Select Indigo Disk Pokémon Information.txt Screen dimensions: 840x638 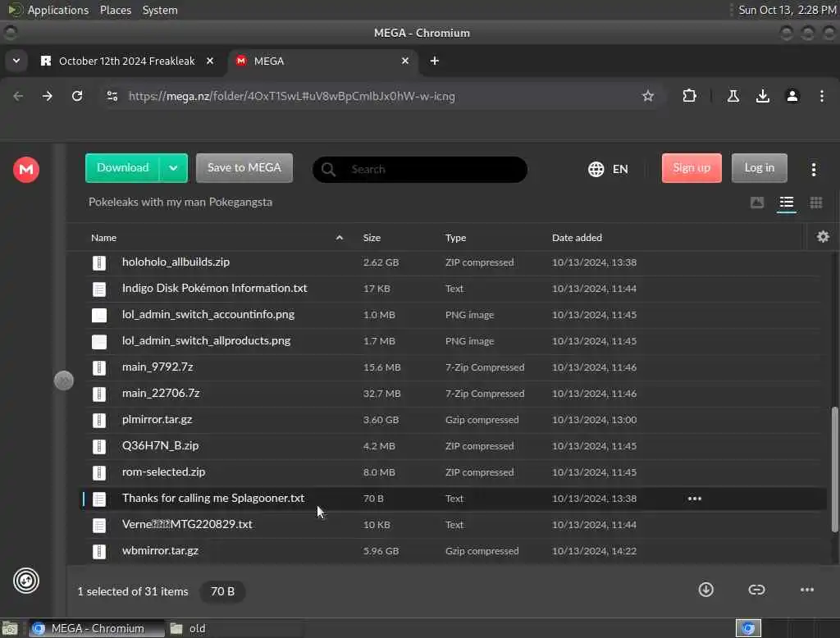tap(453, 289)
